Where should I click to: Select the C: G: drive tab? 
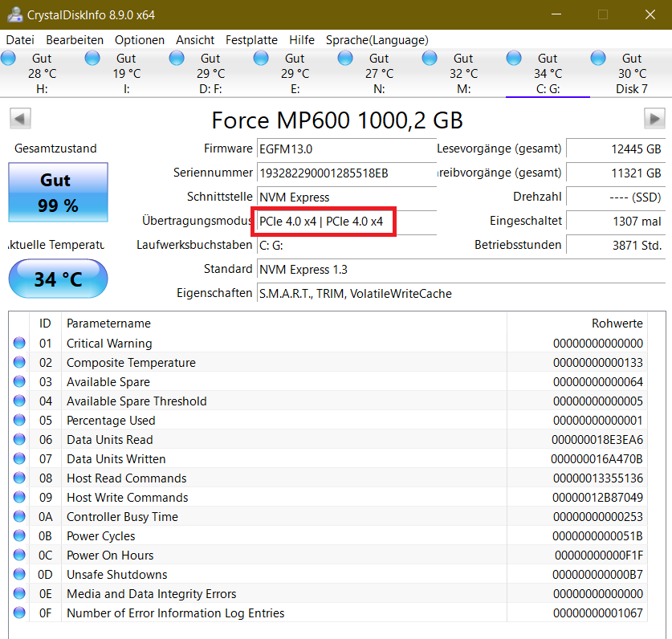coord(548,73)
